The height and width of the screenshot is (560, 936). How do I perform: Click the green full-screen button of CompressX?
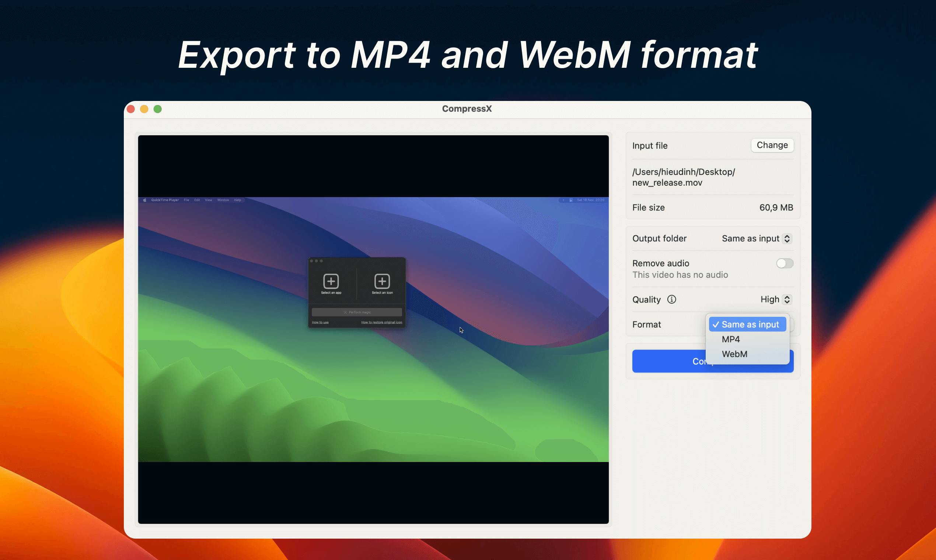click(158, 109)
